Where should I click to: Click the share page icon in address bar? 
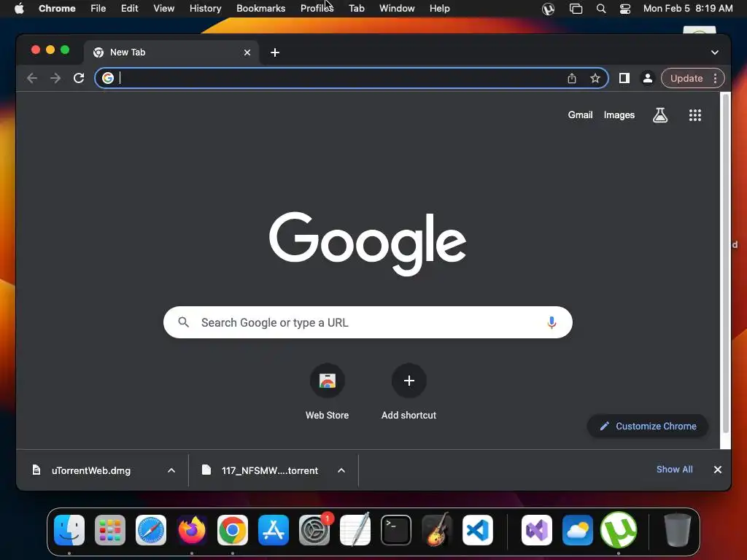pyautogui.click(x=572, y=78)
